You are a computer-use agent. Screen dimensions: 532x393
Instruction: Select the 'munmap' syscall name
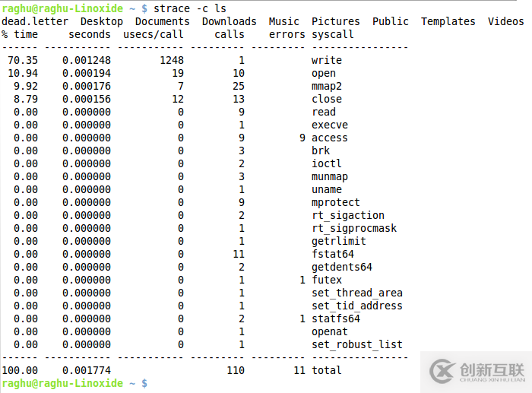coord(330,176)
